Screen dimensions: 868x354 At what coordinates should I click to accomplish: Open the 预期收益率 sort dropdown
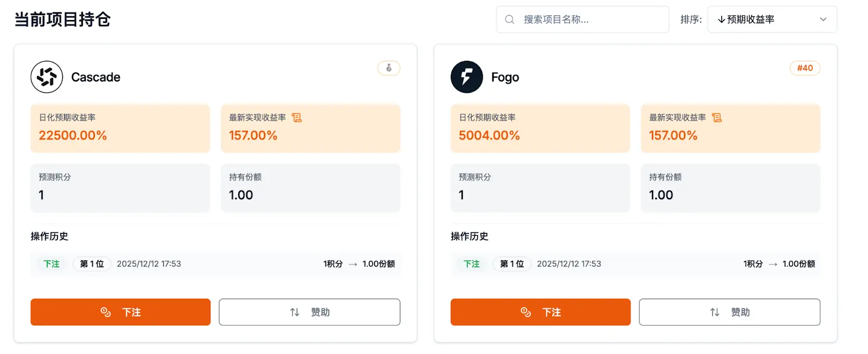pyautogui.click(x=771, y=20)
